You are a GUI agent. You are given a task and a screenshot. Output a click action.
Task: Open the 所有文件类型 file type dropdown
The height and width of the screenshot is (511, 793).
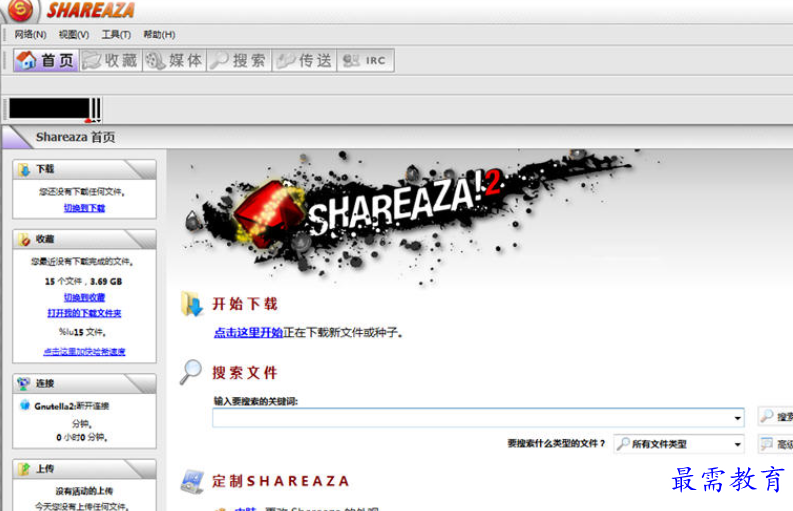pyautogui.click(x=679, y=444)
